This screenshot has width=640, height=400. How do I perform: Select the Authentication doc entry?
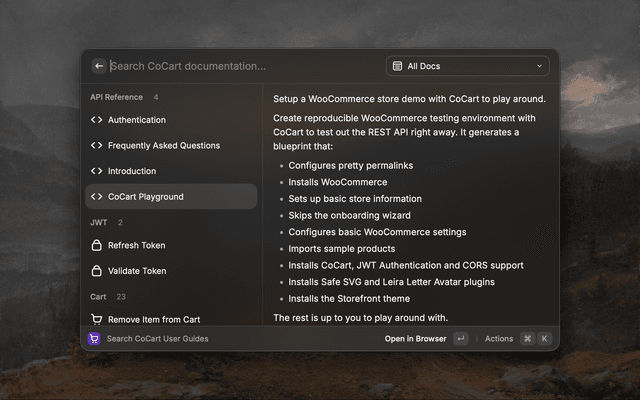[x=171, y=120]
